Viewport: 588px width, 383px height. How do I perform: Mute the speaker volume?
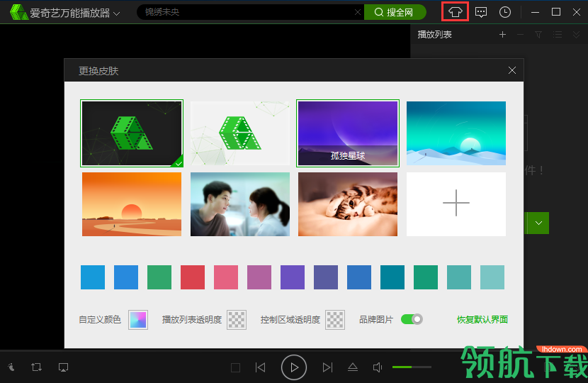point(378,367)
